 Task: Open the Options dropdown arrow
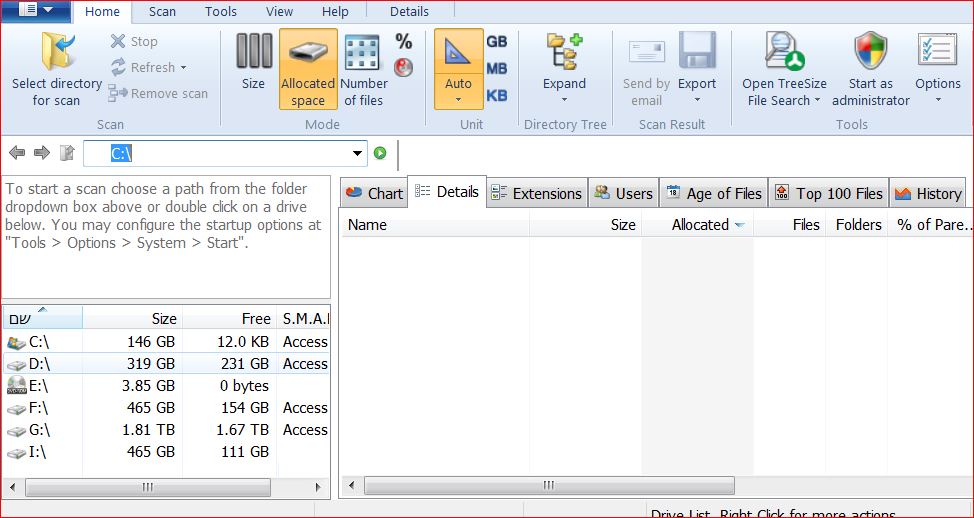point(937,100)
